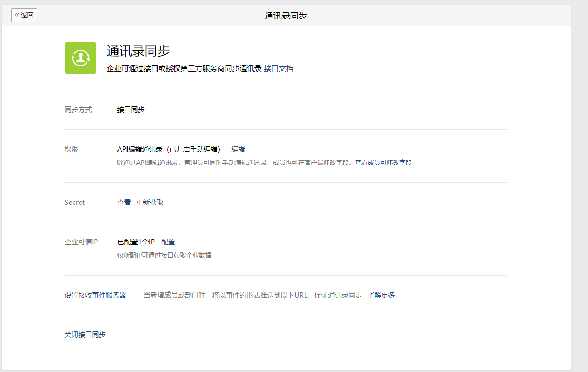Click the green 通讯录同步 contact sync icon
588x372 pixels.
point(81,58)
